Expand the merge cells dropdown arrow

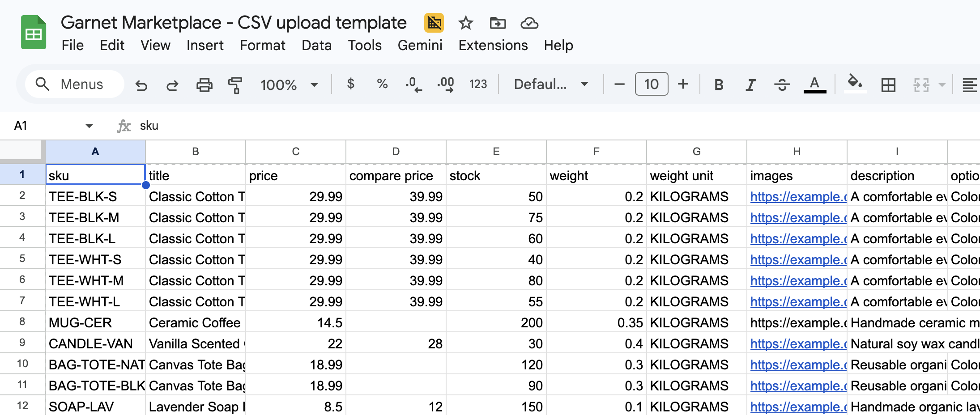click(942, 84)
